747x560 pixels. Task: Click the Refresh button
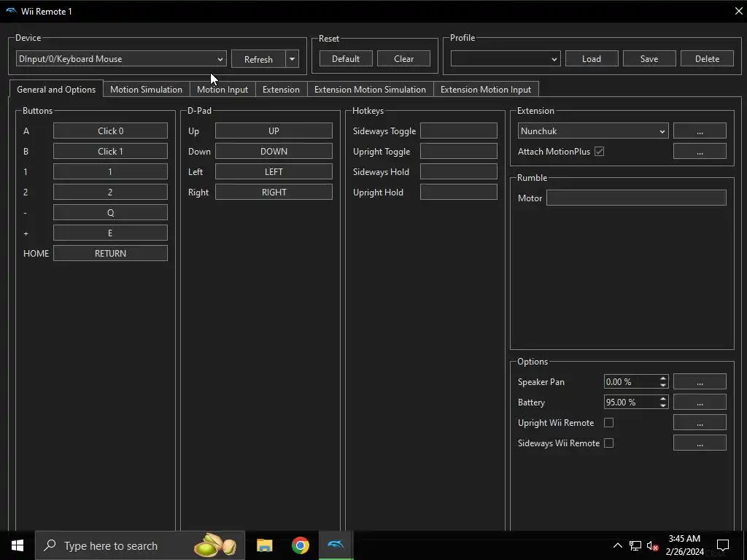click(258, 59)
